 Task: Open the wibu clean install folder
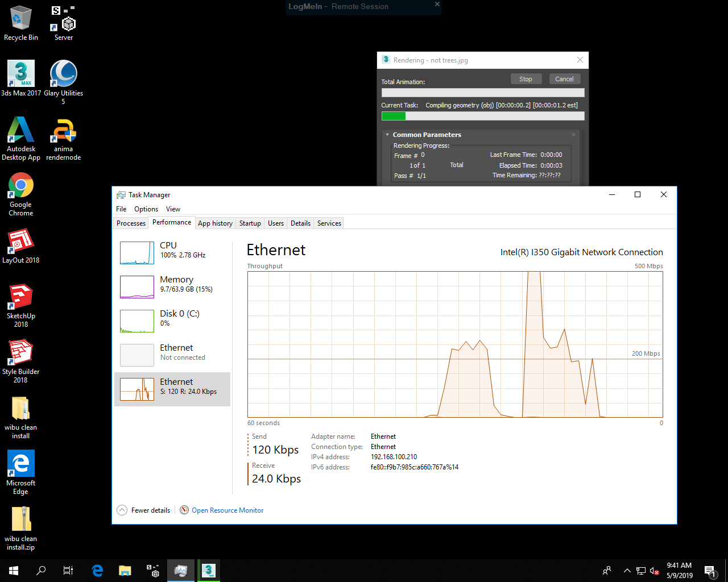point(21,417)
